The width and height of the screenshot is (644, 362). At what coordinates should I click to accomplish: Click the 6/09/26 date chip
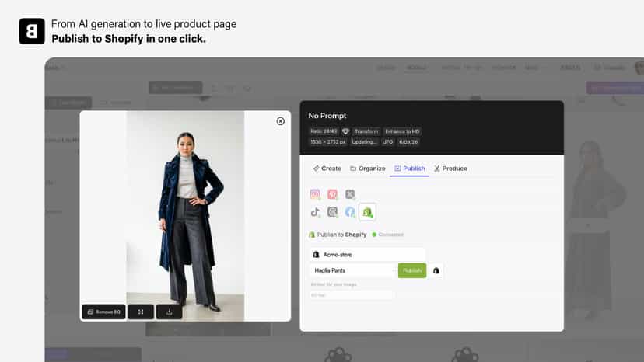(408, 142)
